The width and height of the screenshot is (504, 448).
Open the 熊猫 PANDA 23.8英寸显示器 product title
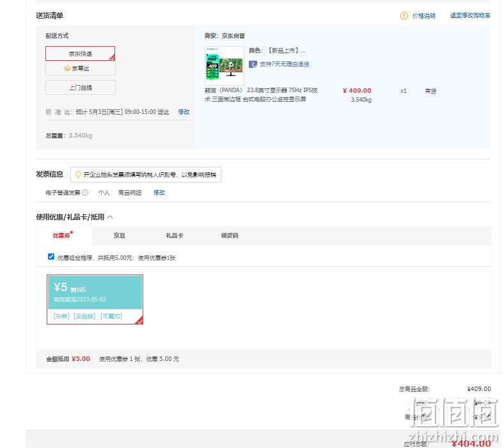click(261, 95)
